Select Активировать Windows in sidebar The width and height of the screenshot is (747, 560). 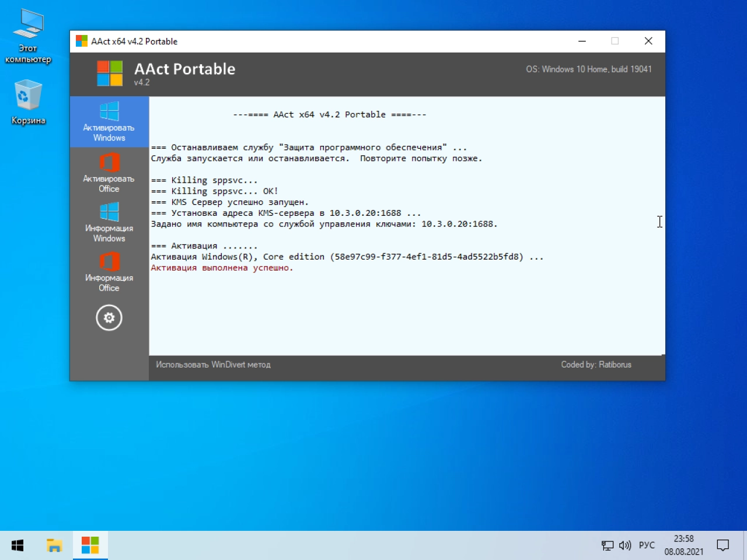[109, 122]
